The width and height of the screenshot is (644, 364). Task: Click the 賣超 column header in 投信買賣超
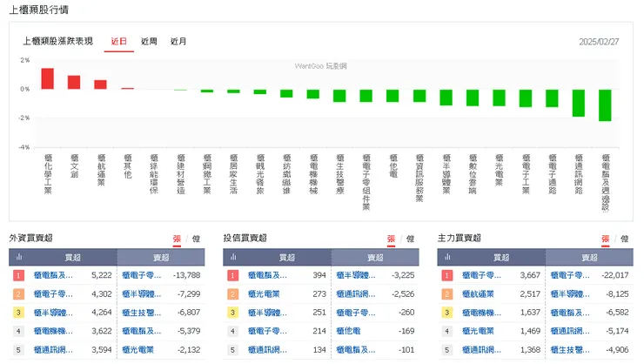pos(375,258)
